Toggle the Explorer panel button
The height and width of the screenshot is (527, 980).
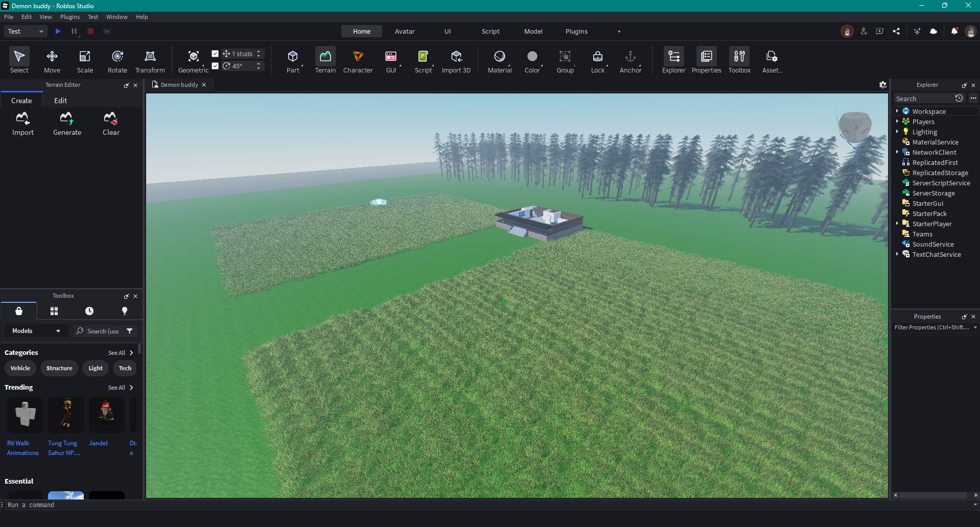[x=673, y=60]
